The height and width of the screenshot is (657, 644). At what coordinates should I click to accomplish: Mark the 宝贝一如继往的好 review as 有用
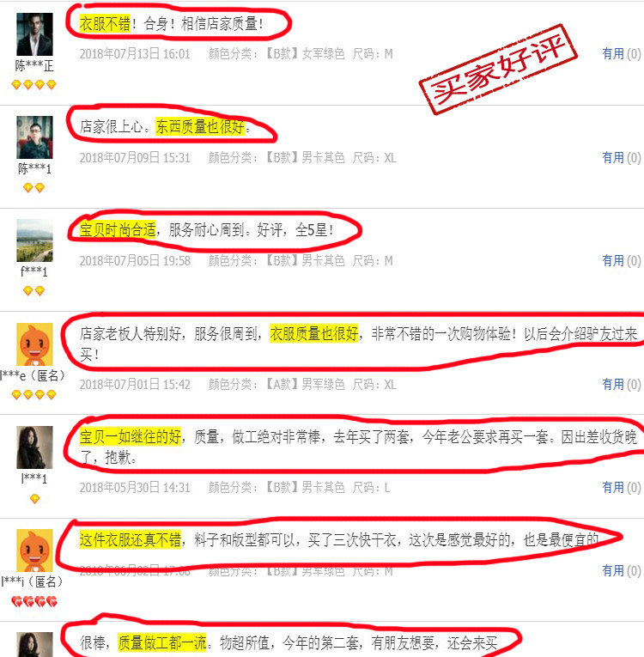coord(622,487)
